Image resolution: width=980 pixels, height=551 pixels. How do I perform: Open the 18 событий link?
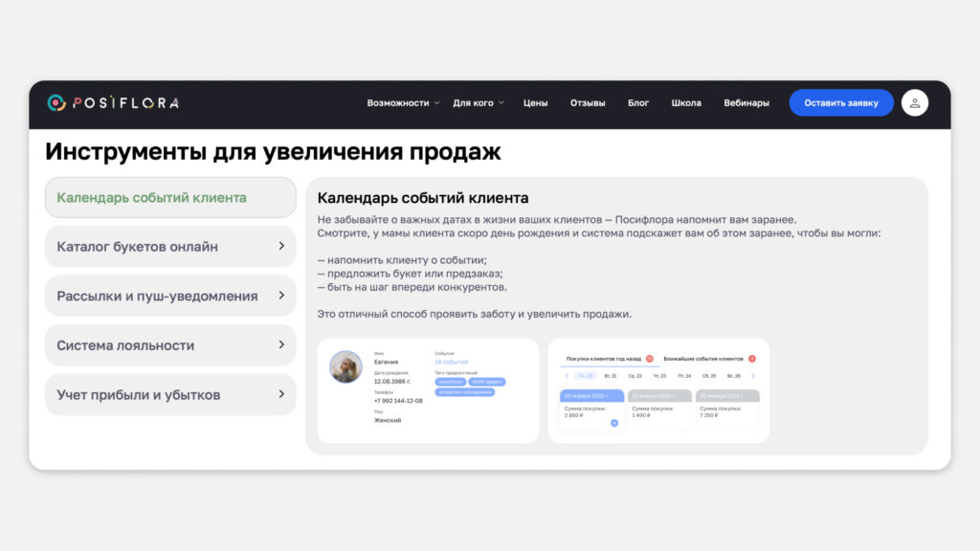[x=452, y=362]
